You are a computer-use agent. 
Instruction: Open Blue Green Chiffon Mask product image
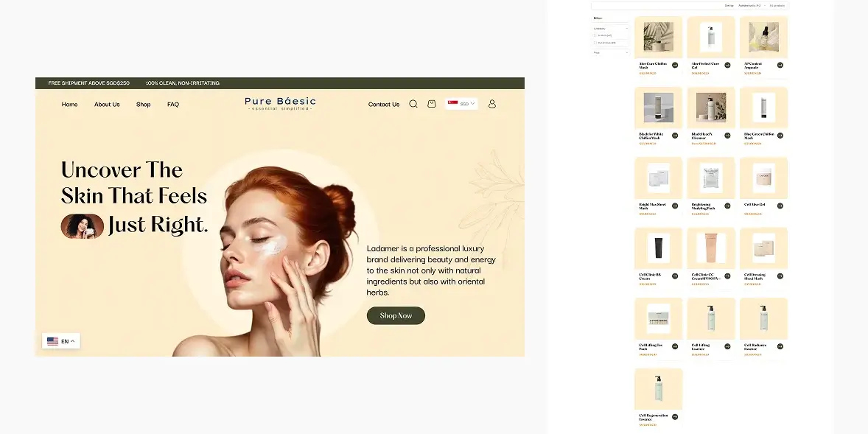pos(763,108)
